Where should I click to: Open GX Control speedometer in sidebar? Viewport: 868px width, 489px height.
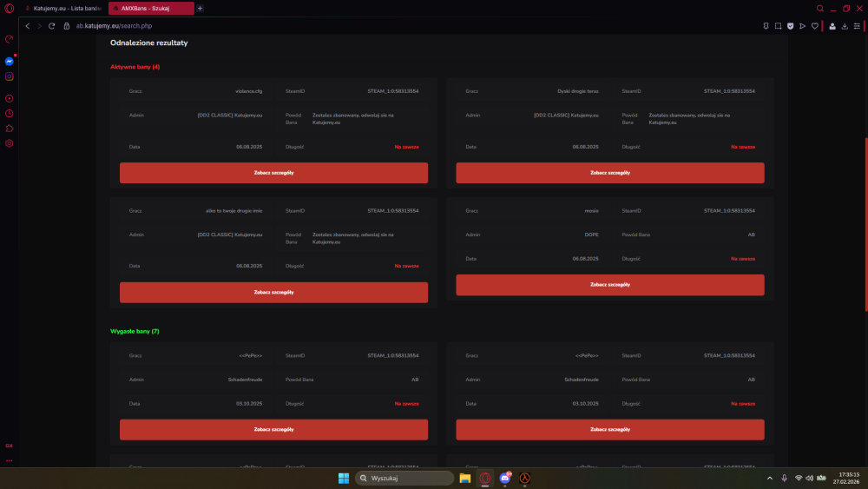[10, 39]
